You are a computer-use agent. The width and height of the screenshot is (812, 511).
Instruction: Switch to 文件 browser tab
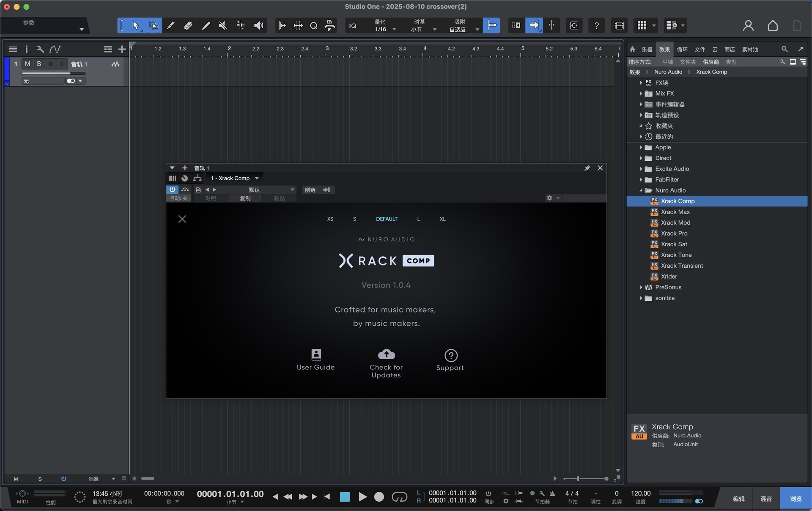tap(700, 49)
